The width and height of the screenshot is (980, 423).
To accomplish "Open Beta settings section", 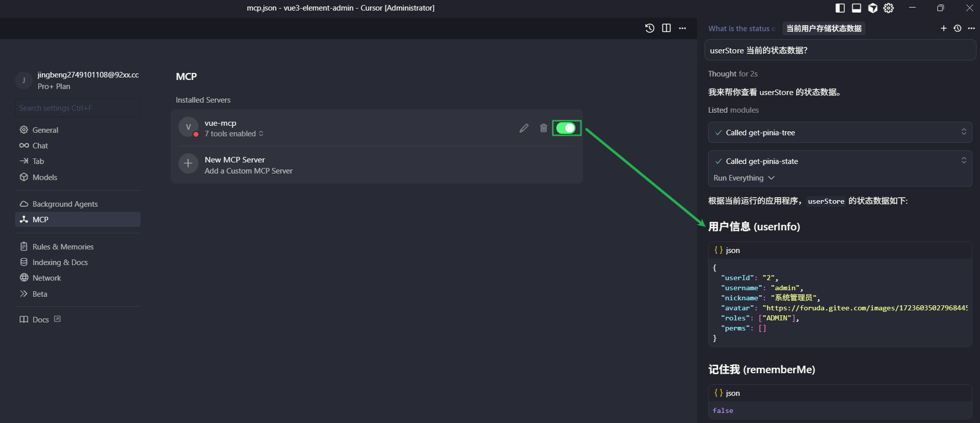I will (x=78, y=294).
